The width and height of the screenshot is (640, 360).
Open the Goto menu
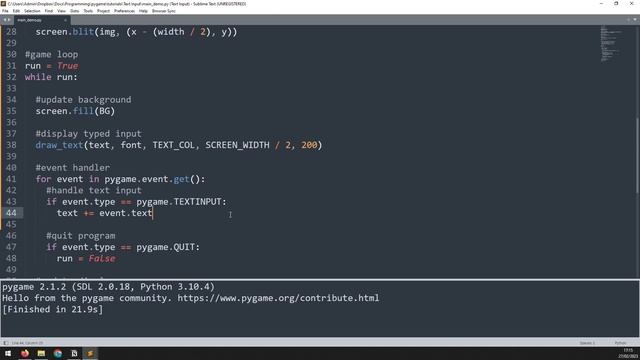pos(75,11)
